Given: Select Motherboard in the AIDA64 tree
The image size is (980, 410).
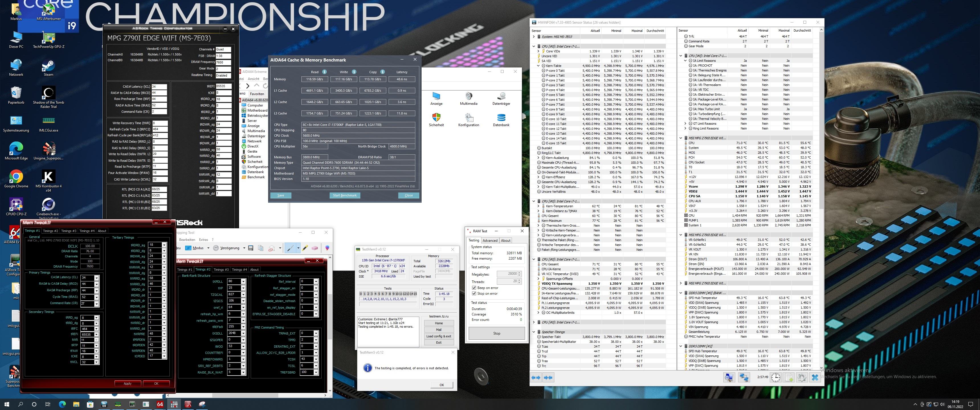Looking at the screenshot, I should click(x=257, y=110).
